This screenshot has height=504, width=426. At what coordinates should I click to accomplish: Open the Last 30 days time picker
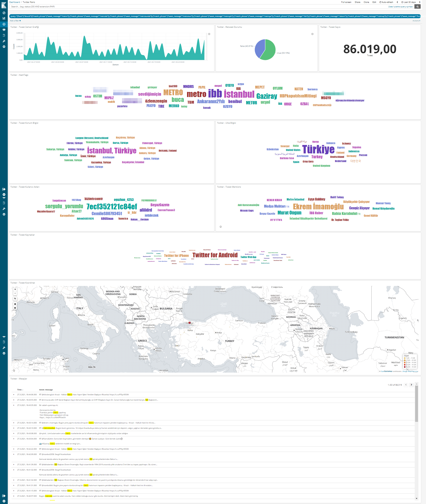coord(408,2)
